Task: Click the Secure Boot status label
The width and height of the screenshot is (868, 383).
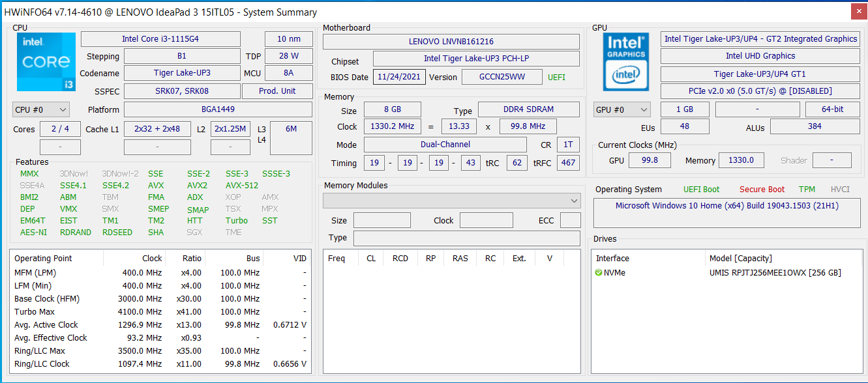Action: pos(762,190)
